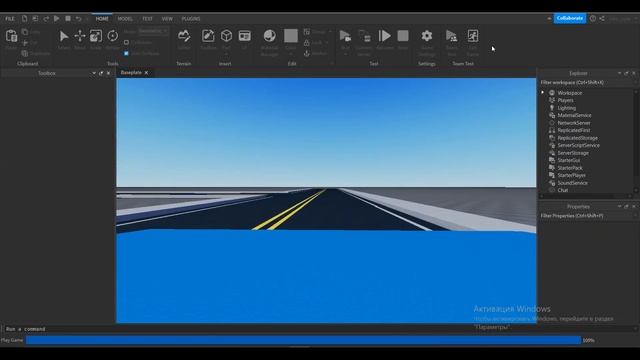The width and height of the screenshot is (640, 360).
Task: Toggle the Collisions checkbox
Action: (x=127, y=42)
